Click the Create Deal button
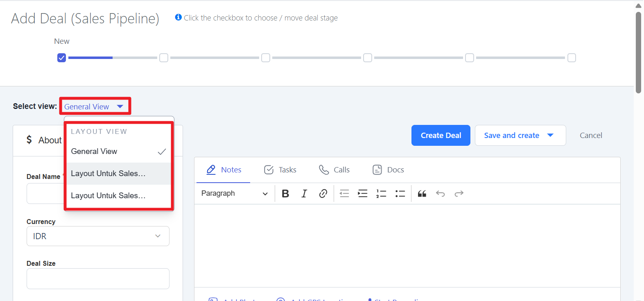Image resolution: width=644 pixels, height=301 pixels. [x=441, y=136]
